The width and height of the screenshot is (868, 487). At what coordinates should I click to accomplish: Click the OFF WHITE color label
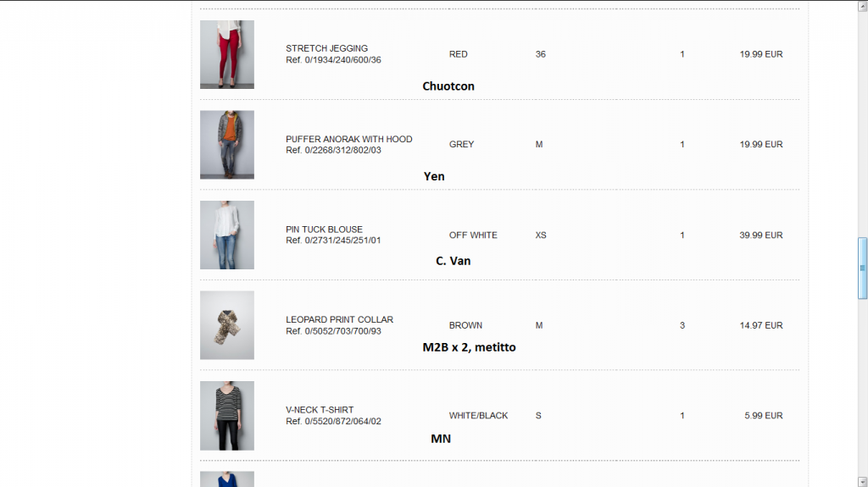[x=473, y=235]
